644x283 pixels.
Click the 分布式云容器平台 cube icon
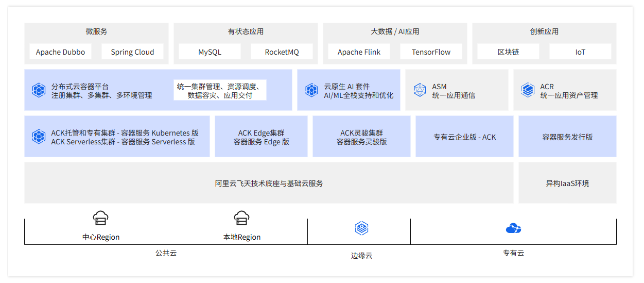[39, 90]
